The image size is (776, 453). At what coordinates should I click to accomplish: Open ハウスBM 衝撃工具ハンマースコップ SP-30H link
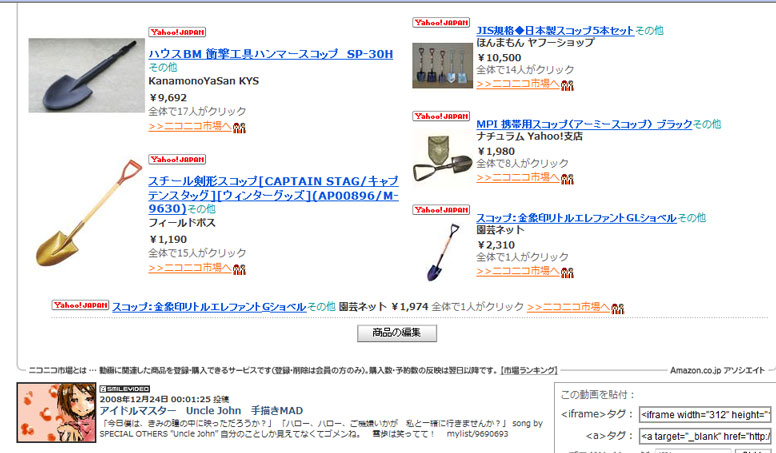point(271,54)
